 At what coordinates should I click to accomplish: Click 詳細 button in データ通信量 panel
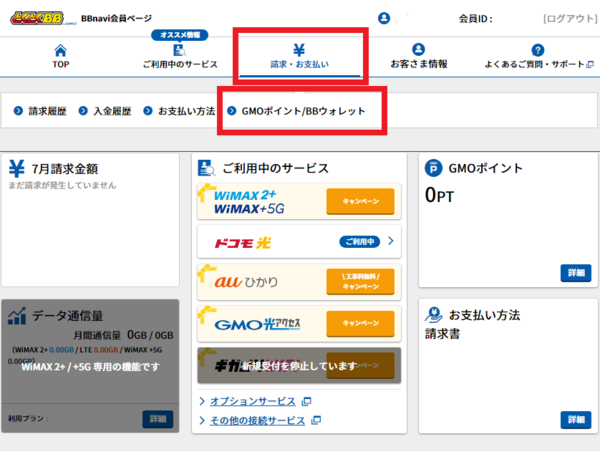(x=157, y=419)
